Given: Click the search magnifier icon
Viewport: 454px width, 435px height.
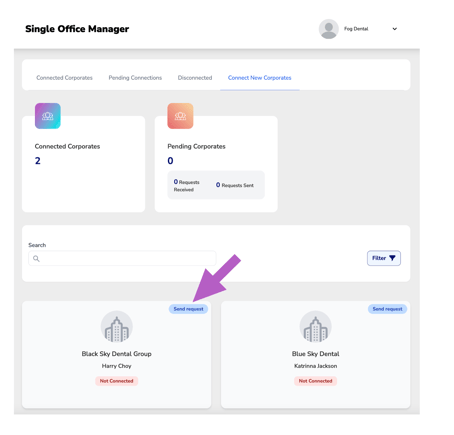Looking at the screenshot, I should 36,258.
